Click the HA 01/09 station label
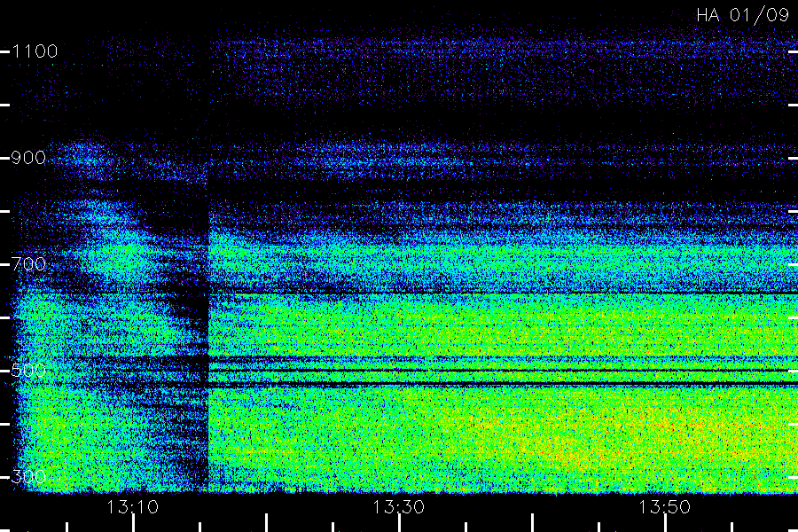The width and height of the screenshot is (798, 532). (742, 15)
